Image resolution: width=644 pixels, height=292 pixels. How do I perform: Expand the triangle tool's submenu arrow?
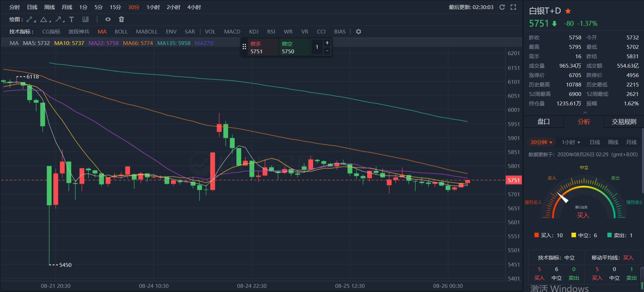point(49,21)
